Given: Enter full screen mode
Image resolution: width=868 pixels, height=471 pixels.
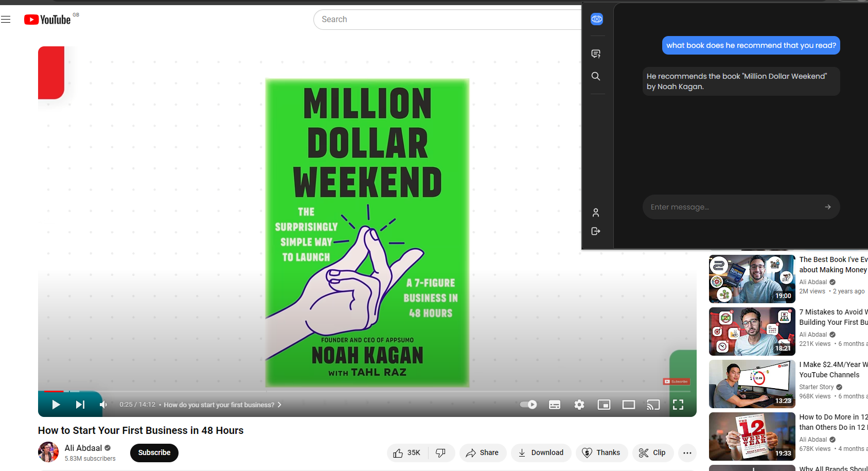Looking at the screenshot, I should [x=678, y=405].
